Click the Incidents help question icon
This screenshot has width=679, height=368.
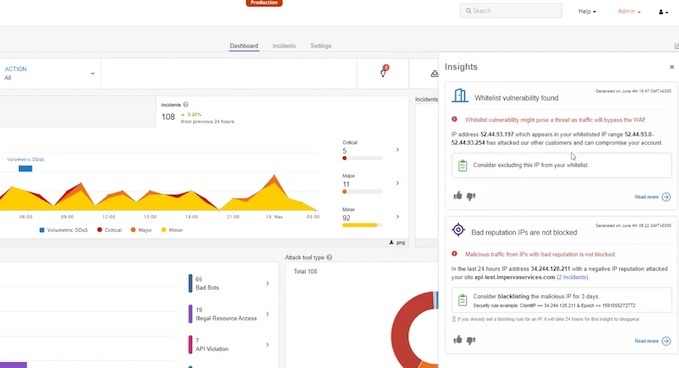[186, 104]
